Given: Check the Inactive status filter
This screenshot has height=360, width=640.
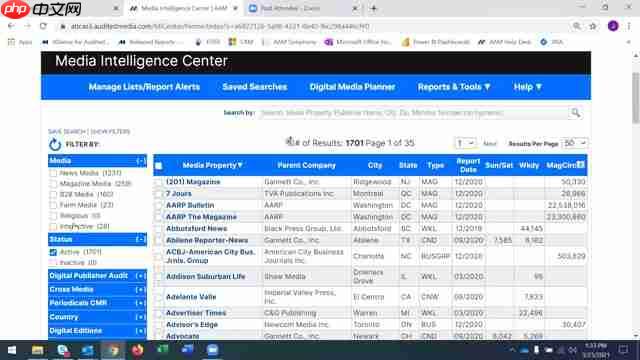Looking at the screenshot, I should pyautogui.click(x=53, y=263).
